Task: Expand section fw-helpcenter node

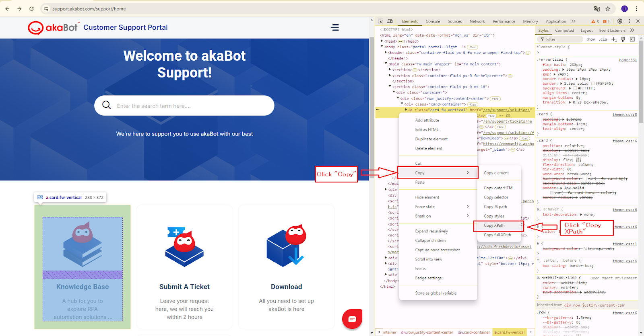Action: tap(390, 75)
